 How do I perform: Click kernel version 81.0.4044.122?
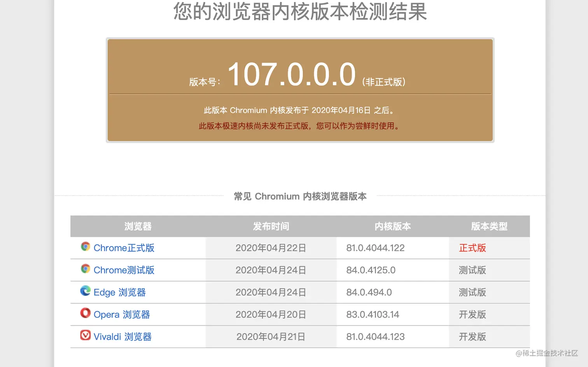[375, 248]
